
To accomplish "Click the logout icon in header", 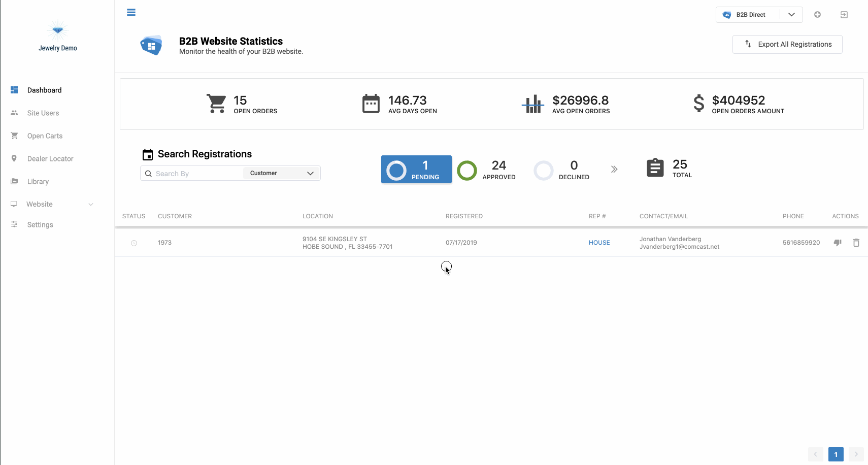I will 844,15.
